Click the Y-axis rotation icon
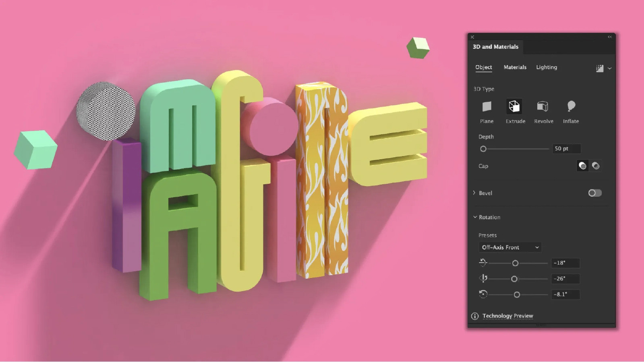 pos(483,278)
